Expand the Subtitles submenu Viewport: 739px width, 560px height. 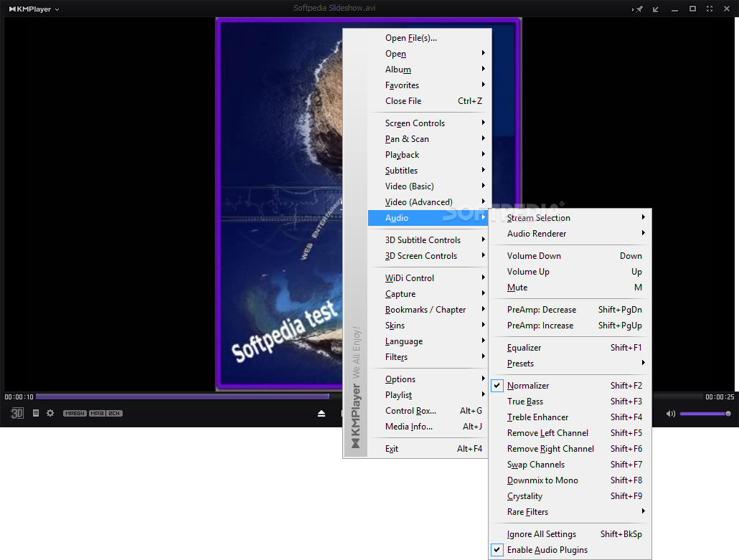[428, 171]
